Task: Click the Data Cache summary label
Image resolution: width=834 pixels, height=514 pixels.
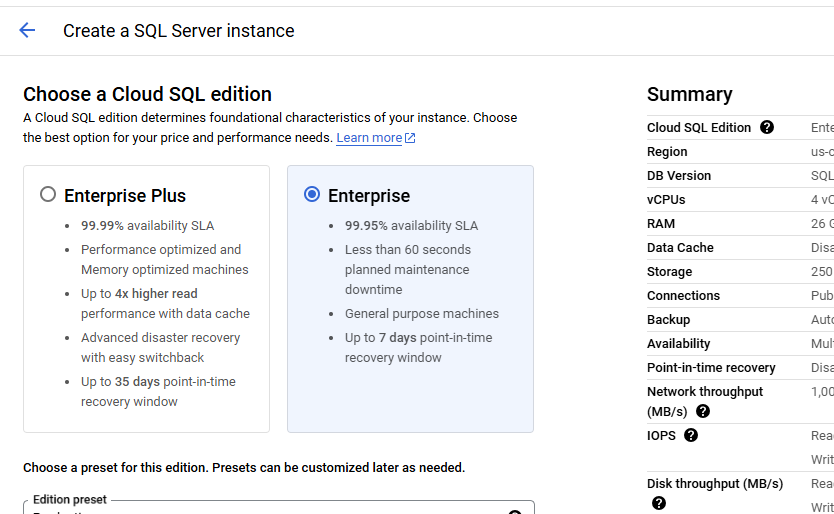Action: pyautogui.click(x=680, y=247)
